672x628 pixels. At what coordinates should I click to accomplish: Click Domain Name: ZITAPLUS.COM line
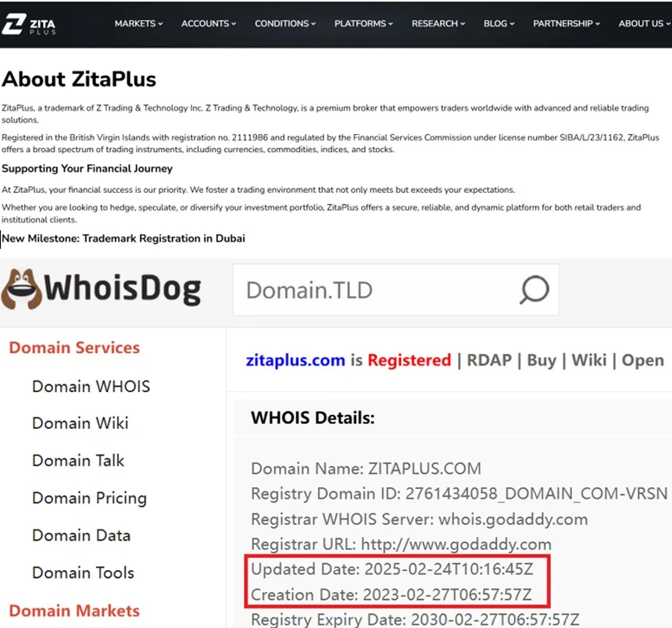(366, 469)
